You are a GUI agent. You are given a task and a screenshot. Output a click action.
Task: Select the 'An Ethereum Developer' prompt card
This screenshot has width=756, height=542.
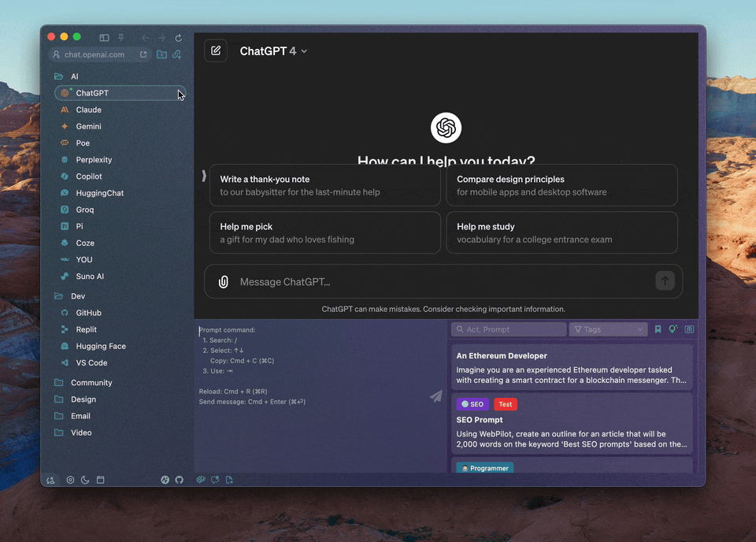coord(572,367)
